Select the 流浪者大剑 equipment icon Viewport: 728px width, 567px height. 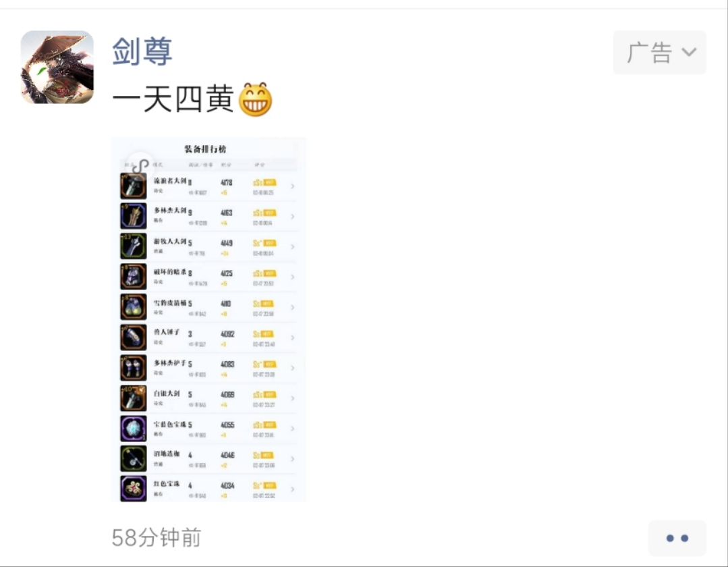coord(134,186)
